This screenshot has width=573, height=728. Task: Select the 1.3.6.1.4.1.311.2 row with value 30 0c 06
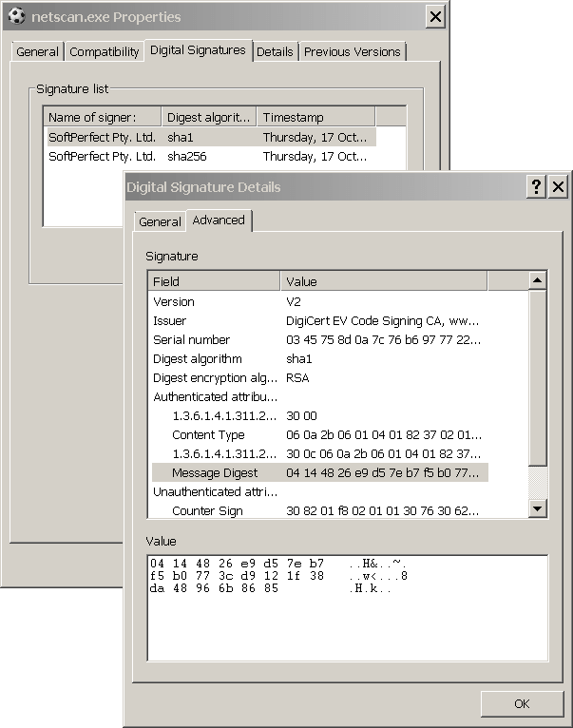point(319,453)
